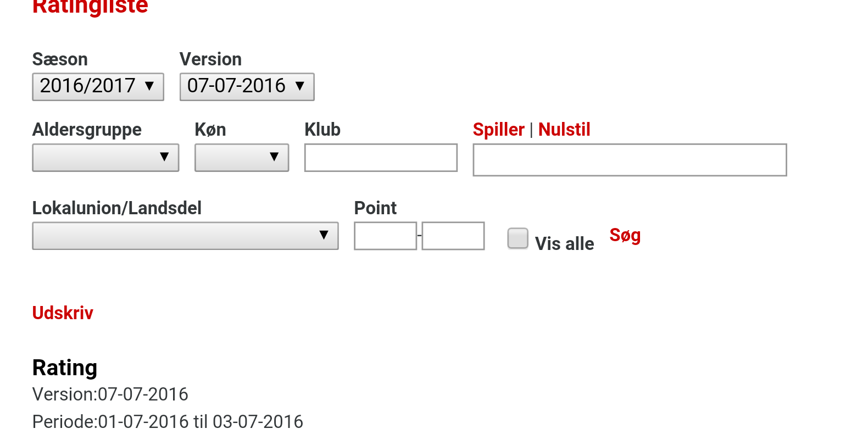Screen dimensions: 868x434
Task: Click the Lokalunion/Landsdel dropdown arrow
Action: 324,235
